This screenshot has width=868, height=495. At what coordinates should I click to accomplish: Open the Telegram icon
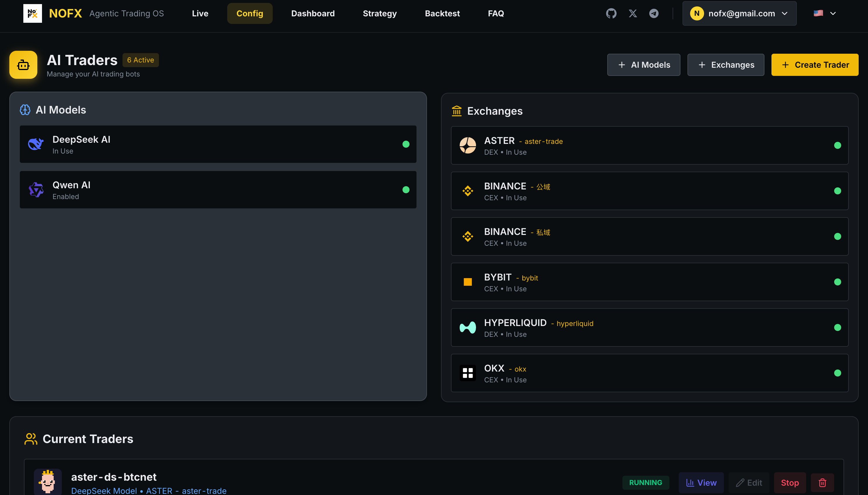click(654, 13)
